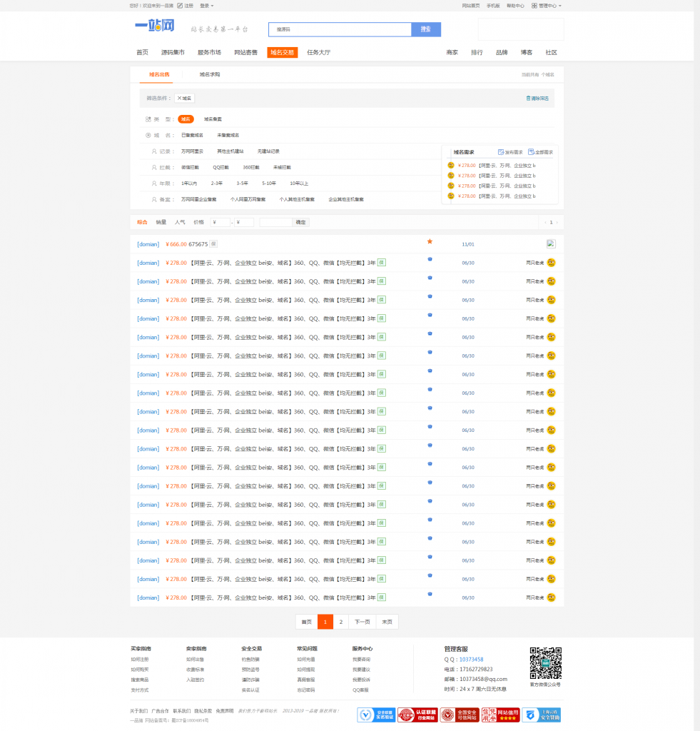Select the 域名 type filter pill

186,119
